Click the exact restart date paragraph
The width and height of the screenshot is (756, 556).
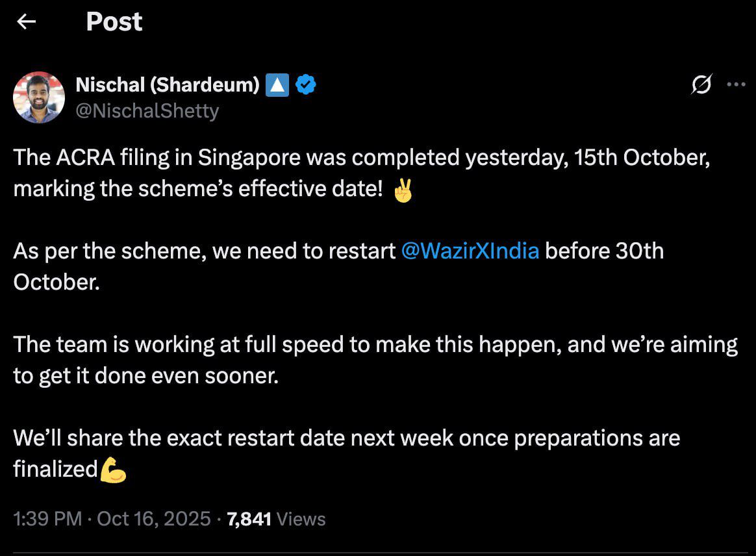pyautogui.click(x=346, y=438)
